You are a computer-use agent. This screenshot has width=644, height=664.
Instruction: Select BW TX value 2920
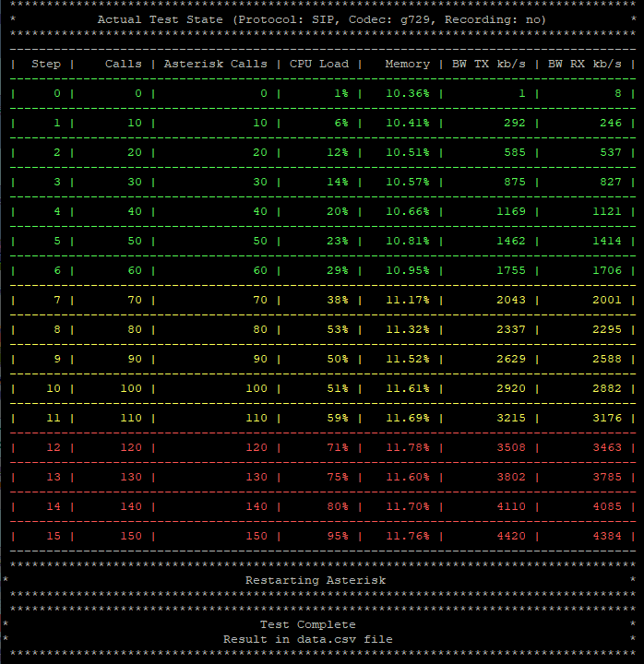pyautogui.click(x=511, y=388)
